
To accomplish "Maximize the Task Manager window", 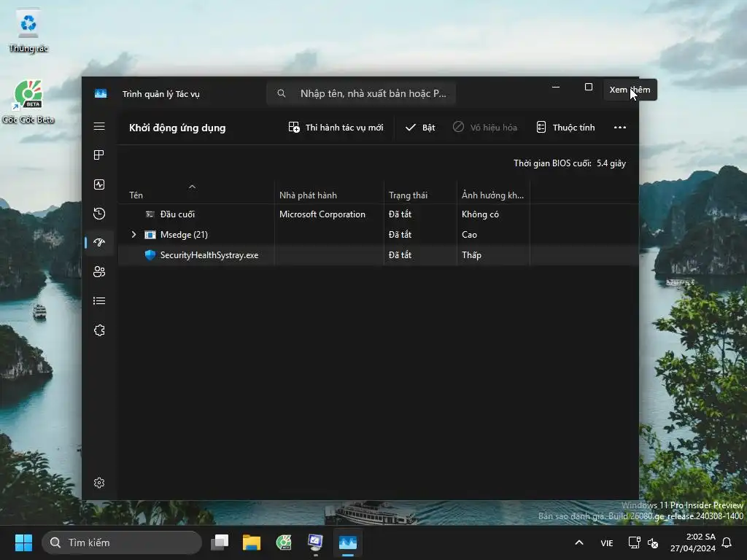I will click(x=589, y=87).
